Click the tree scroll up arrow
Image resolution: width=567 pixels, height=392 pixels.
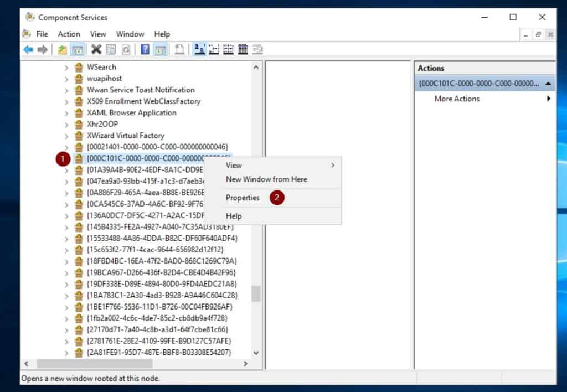[256, 68]
